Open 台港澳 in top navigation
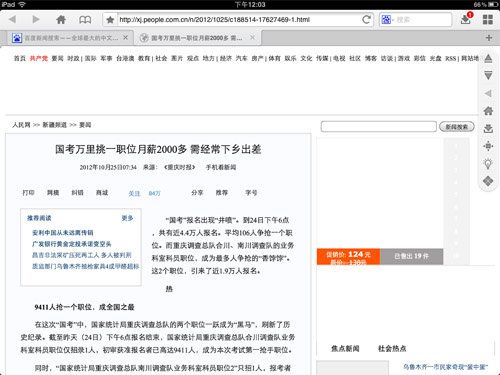 125,58
